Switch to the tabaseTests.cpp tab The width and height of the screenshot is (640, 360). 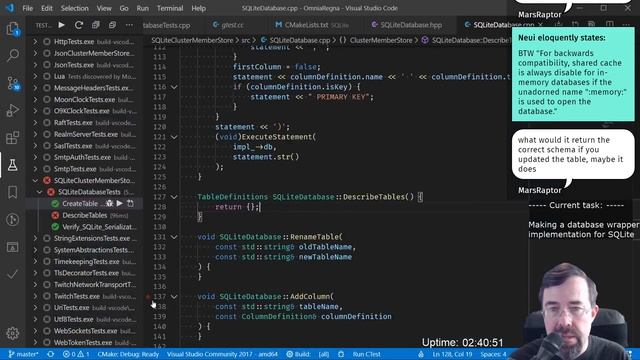tap(167, 25)
